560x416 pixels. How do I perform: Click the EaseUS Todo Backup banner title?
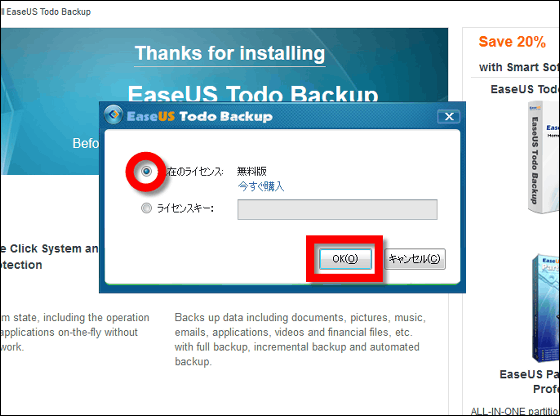coord(252,94)
